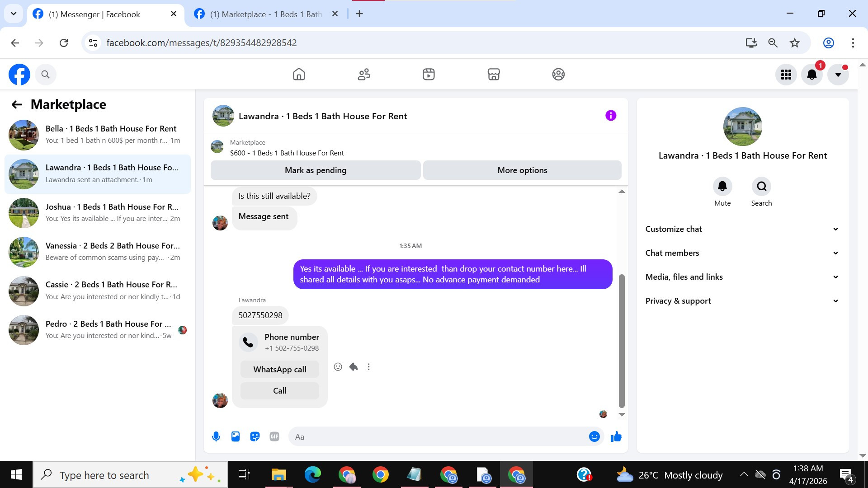Click the chat scroll down arrow

coord(622,414)
